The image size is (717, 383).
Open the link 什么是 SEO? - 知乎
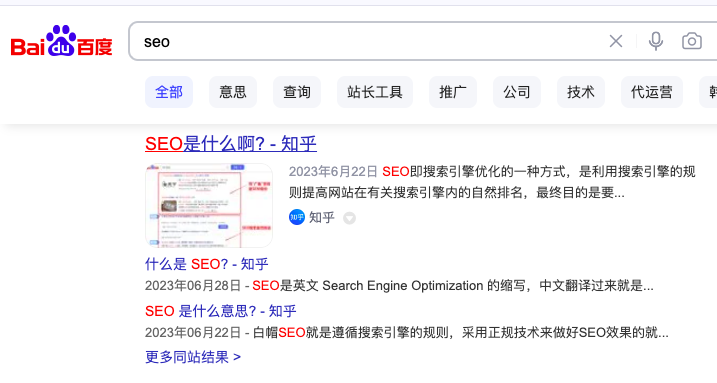coord(207,264)
